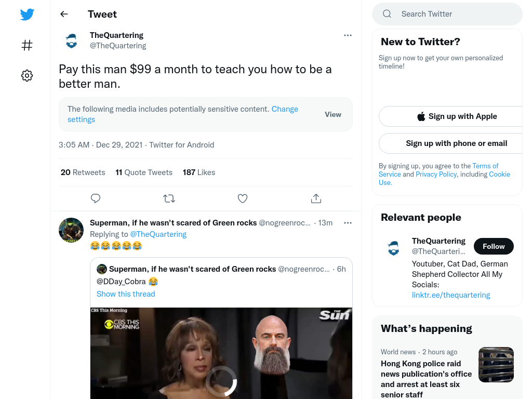Open the more options menu on Superman reply
The image size is (532, 399).
click(x=348, y=223)
